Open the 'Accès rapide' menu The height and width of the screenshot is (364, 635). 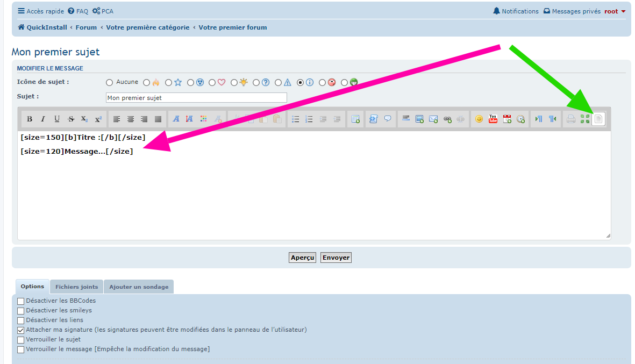click(40, 11)
